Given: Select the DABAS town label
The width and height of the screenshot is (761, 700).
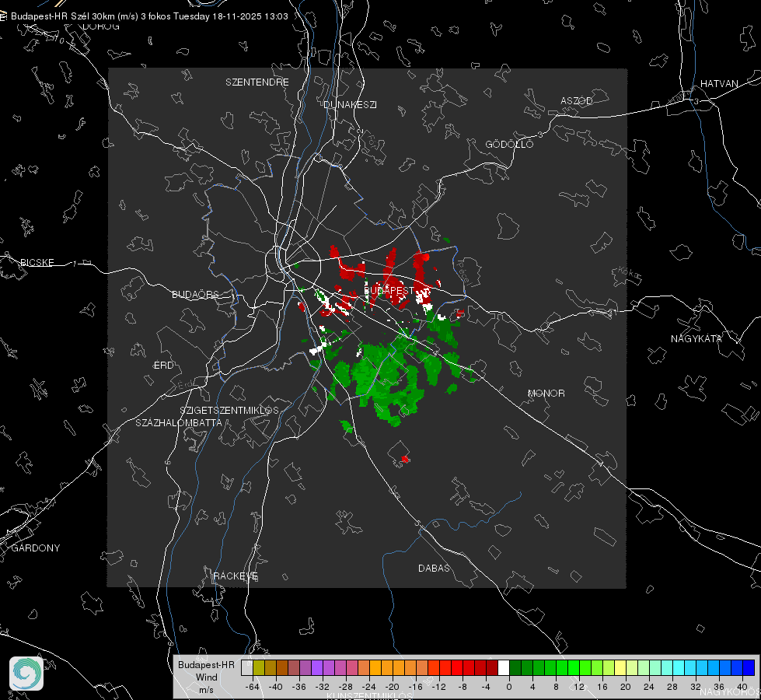Looking at the screenshot, I should [x=434, y=568].
